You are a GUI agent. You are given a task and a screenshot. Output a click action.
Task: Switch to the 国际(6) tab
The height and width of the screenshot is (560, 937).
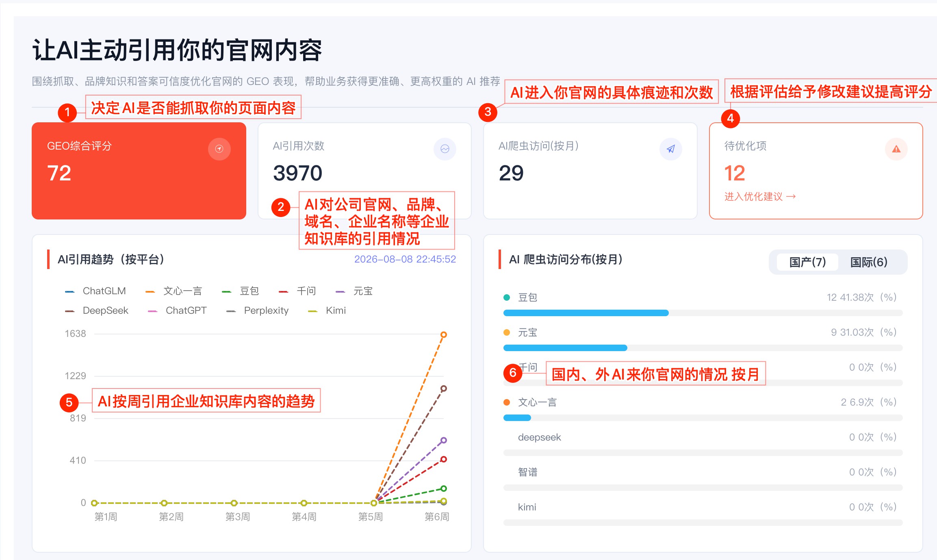click(869, 262)
